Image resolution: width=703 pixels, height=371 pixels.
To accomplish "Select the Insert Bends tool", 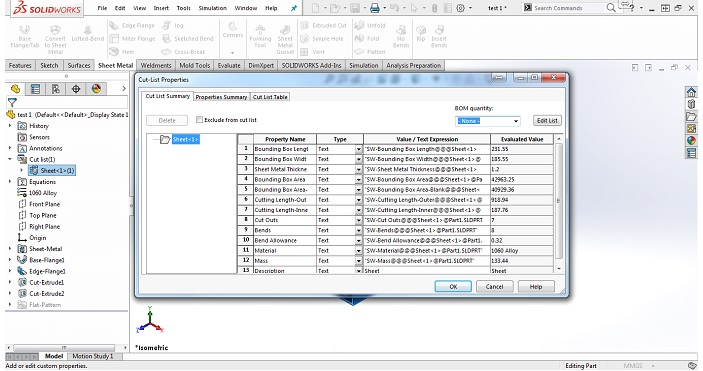I will (x=439, y=36).
